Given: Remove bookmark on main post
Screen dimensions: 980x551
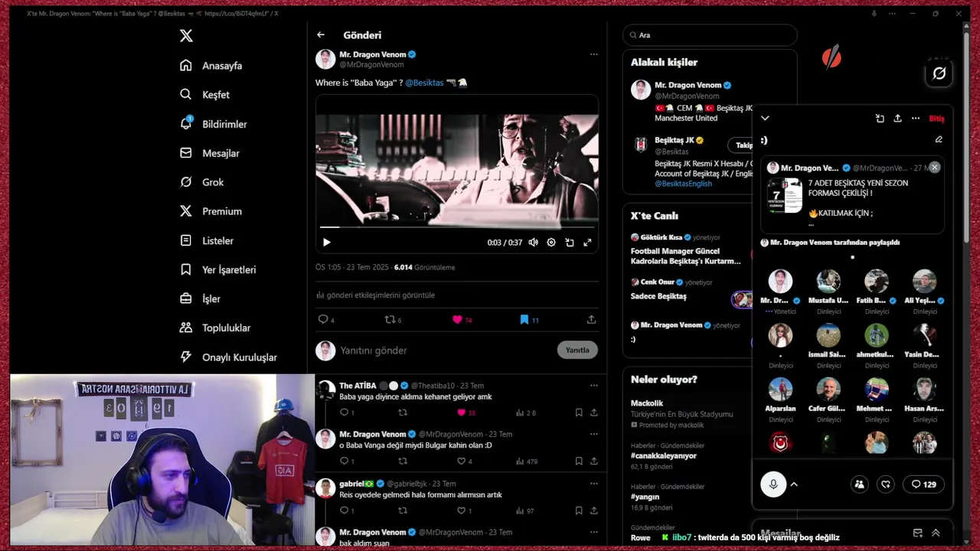Looking at the screenshot, I should tap(524, 320).
